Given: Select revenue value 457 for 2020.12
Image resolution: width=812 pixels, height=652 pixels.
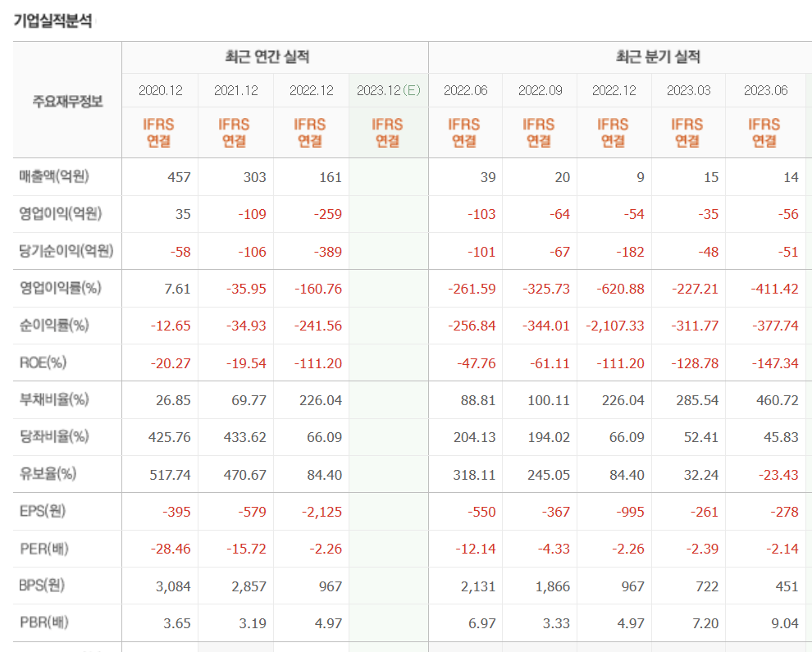Looking at the screenshot, I should [x=179, y=178].
